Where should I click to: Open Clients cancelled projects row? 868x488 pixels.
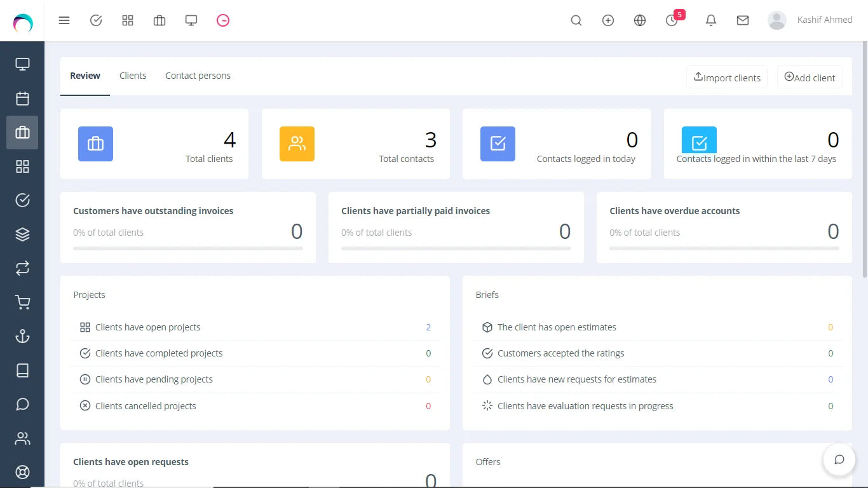click(x=255, y=406)
